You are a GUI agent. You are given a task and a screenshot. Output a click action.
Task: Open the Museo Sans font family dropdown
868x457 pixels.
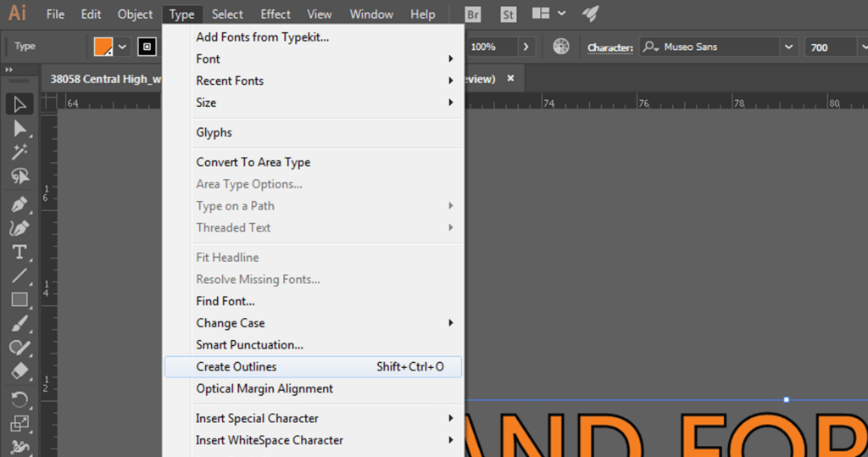point(789,47)
